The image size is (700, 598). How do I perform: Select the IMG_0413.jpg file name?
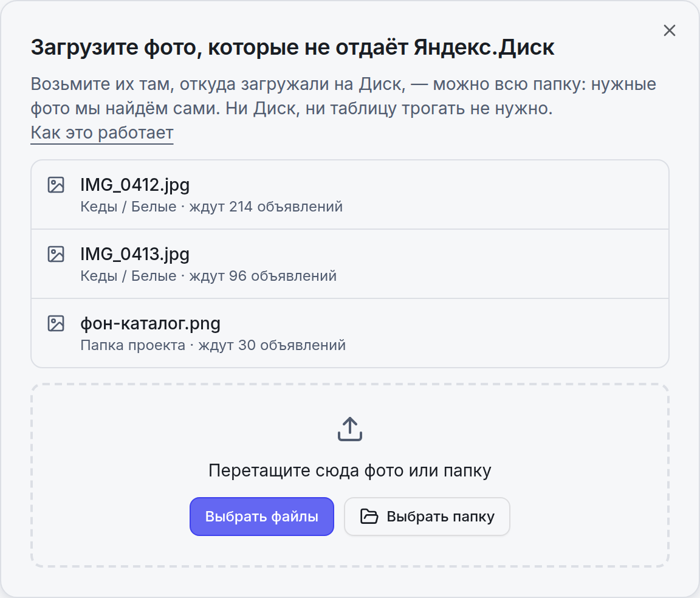135,254
